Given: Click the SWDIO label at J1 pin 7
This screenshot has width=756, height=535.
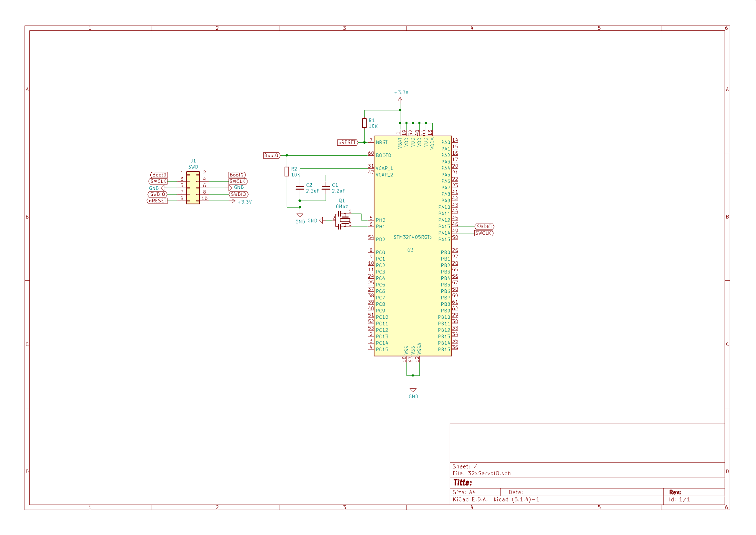Looking at the screenshot, I should pyautogui.click(x=157, y=194).
